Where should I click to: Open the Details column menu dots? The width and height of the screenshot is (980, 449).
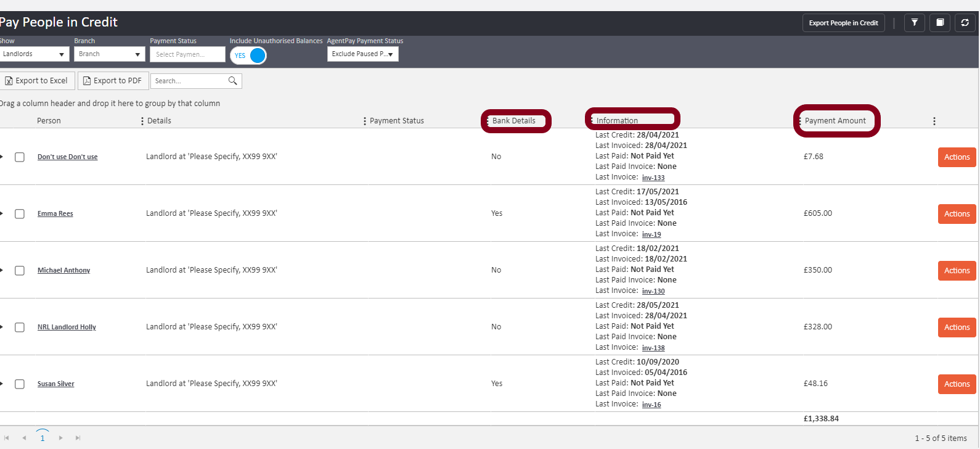pyautogui.click(x=142, y=122)
